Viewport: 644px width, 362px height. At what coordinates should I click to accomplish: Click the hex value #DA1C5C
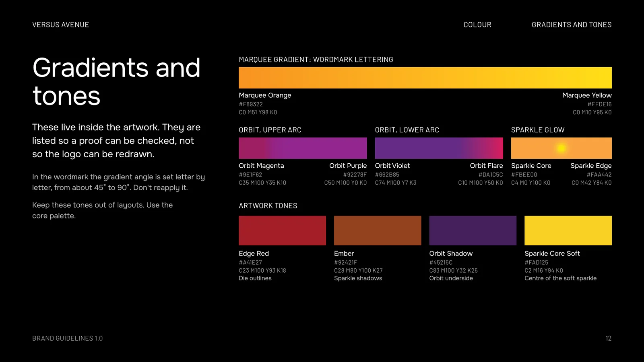pos(491,175)
